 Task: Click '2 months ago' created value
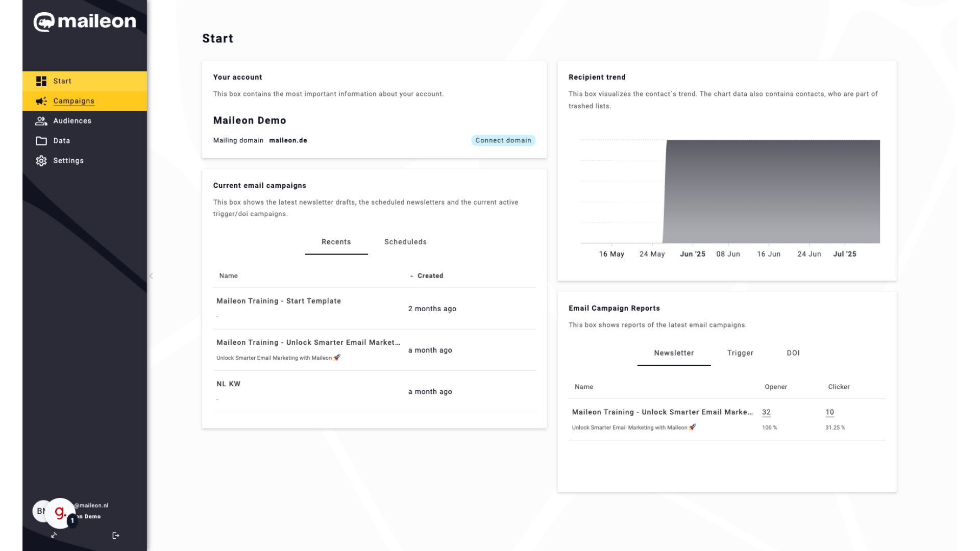click(432, 309)
